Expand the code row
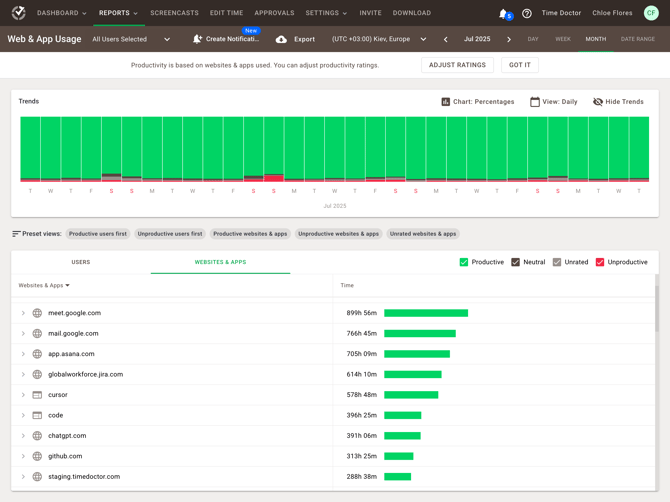This screenshot has width=670, height=502. click(23, 416)
